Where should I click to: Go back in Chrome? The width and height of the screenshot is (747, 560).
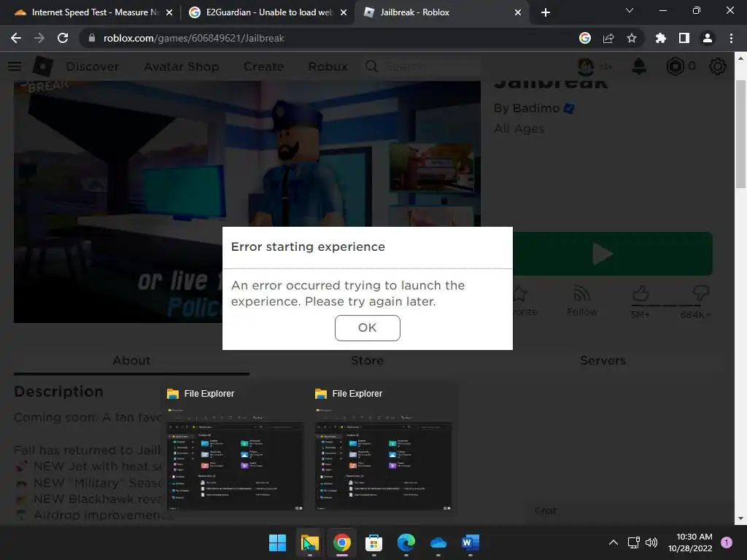(16, 38)
